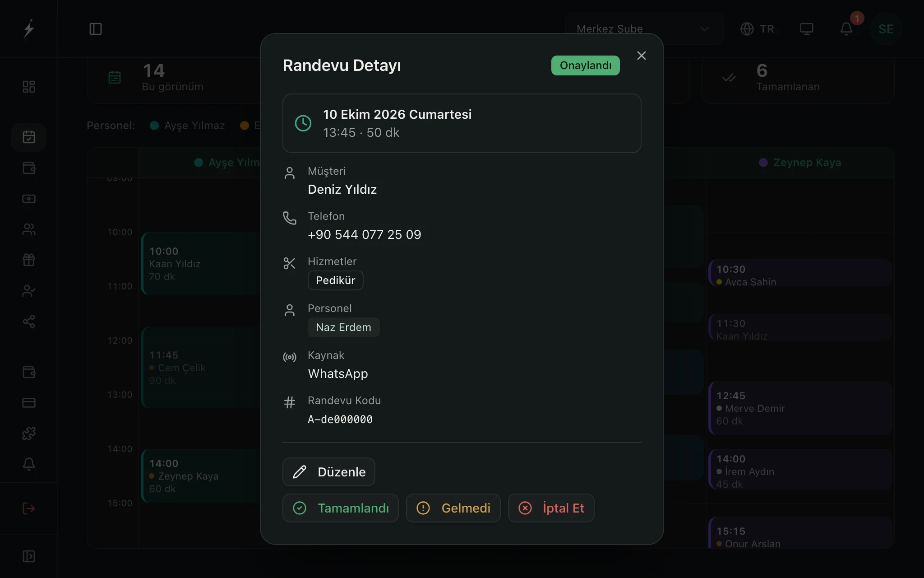Click the lightning bolt logo

pyautogui.click(x=29, y=28)
